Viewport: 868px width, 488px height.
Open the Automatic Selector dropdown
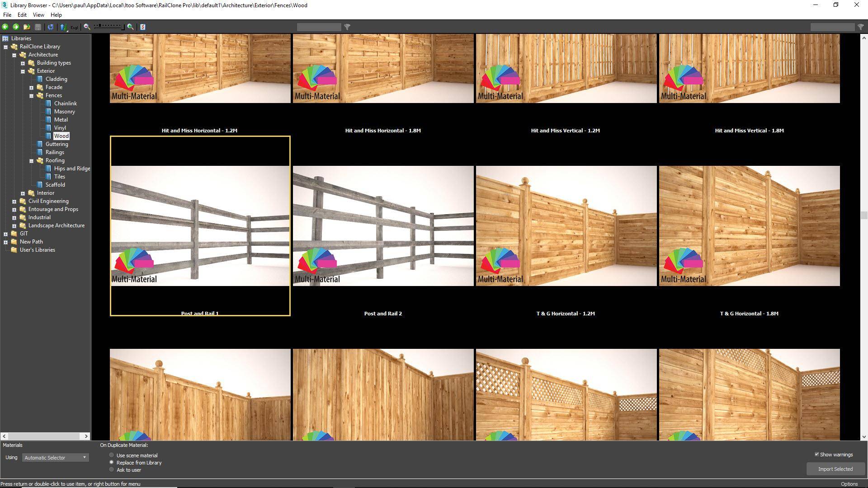[84, 457]
